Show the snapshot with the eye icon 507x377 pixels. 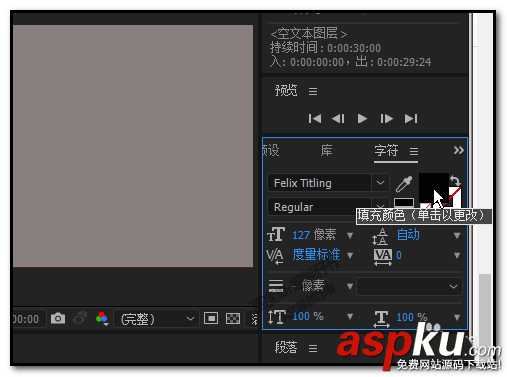[x=80, y=318]
